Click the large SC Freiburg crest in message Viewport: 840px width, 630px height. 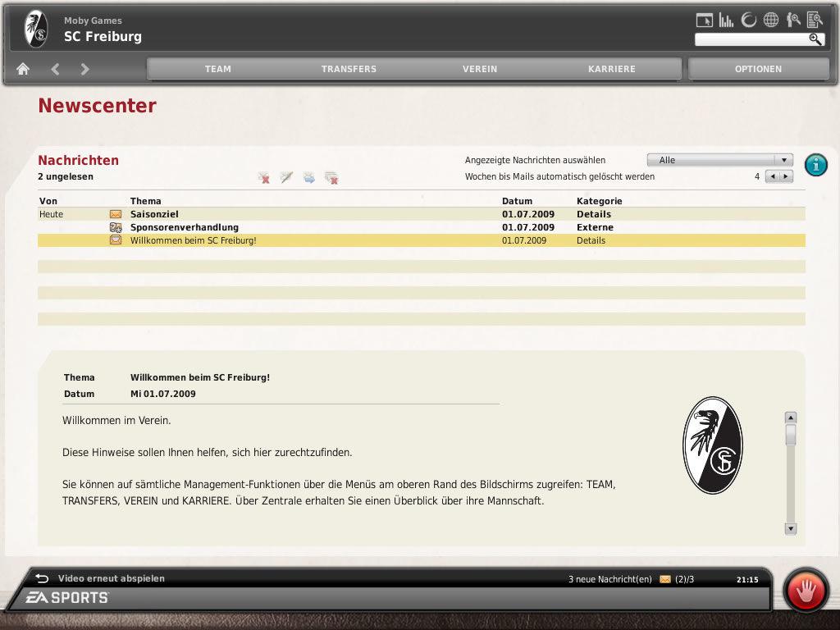pyautogui.click(x=713, y=445)
